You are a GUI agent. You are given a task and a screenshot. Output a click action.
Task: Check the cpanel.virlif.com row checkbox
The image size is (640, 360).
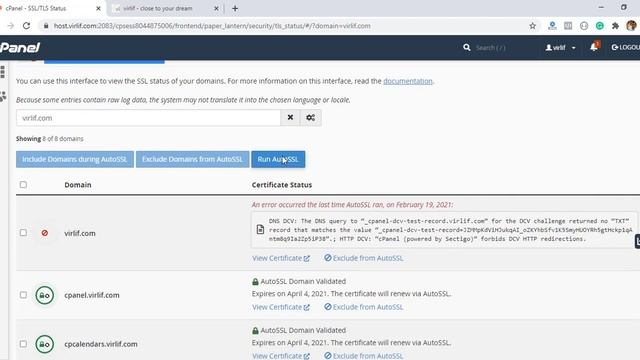tap(23, 295)
